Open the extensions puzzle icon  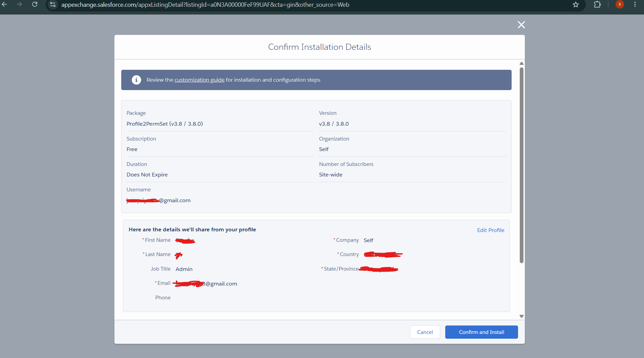[x=597, y=4]
